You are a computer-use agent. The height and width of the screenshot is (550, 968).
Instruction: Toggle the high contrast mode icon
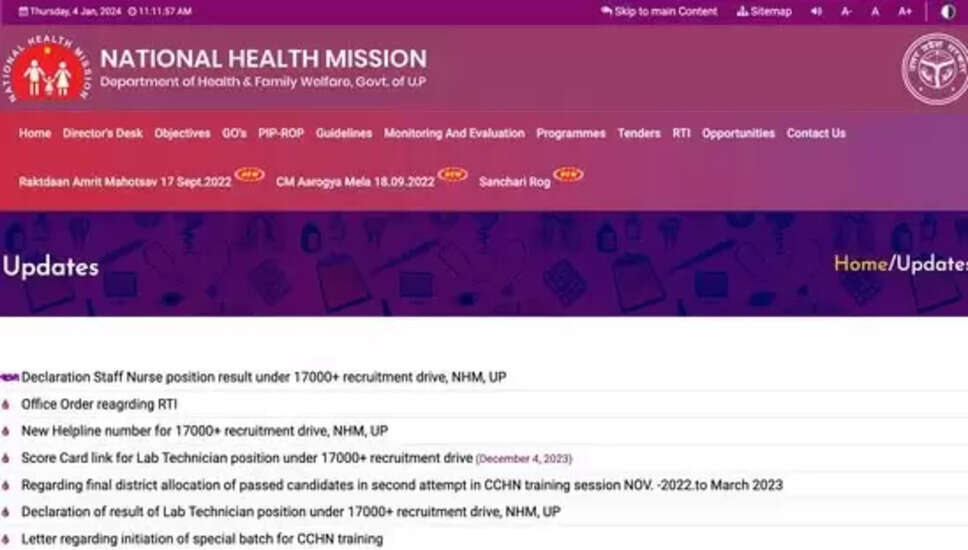pyautogui.click(x=948, y=12)
